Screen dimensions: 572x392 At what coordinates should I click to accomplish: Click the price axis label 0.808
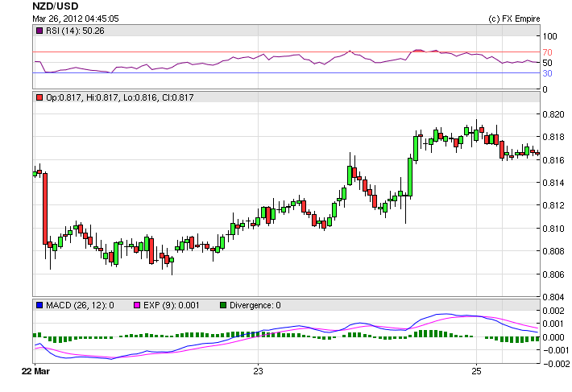pyautogui.click(x=553, y=251)
